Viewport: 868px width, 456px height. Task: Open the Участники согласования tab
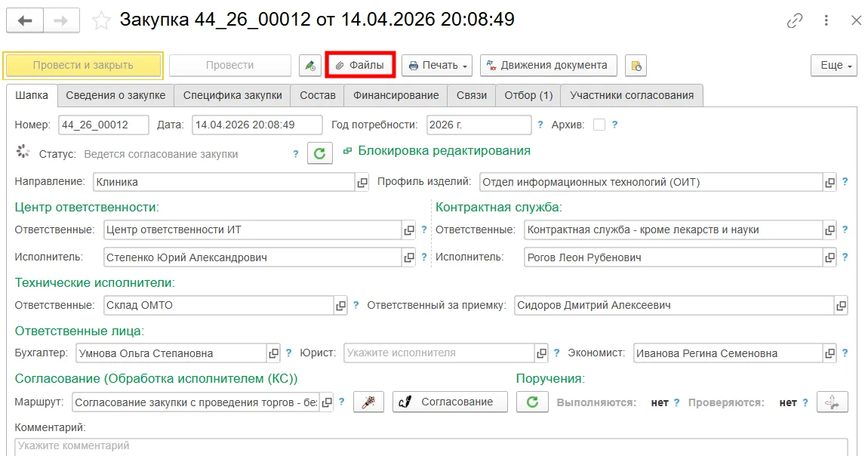click(x=632, y=95)
